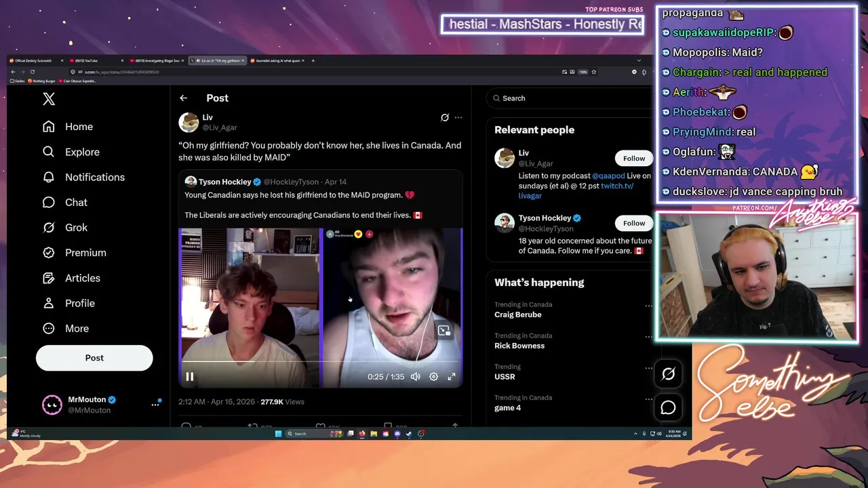Open Tyson Hockley quoted post name

225,182
